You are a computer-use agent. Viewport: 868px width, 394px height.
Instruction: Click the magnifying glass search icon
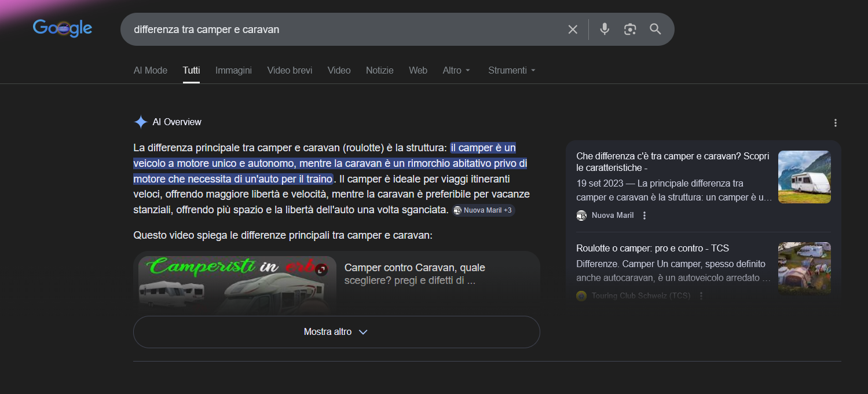pos(655,29)
